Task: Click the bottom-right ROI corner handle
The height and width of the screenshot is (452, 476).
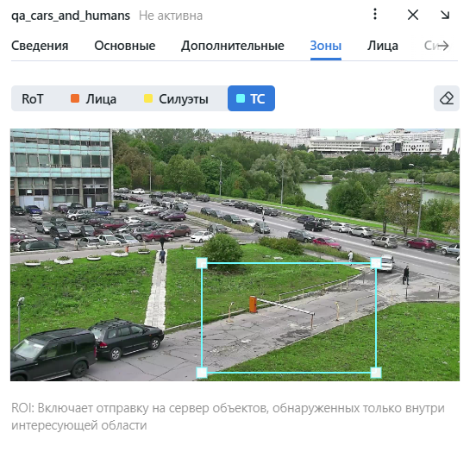Action: click(x=376, y=373)
